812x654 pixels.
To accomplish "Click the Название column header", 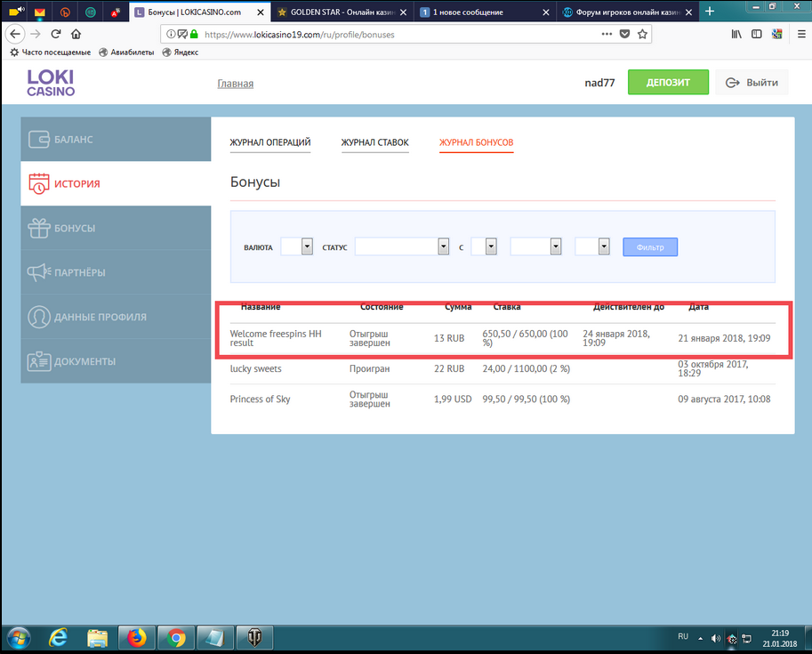I will [x=261, y=307].
